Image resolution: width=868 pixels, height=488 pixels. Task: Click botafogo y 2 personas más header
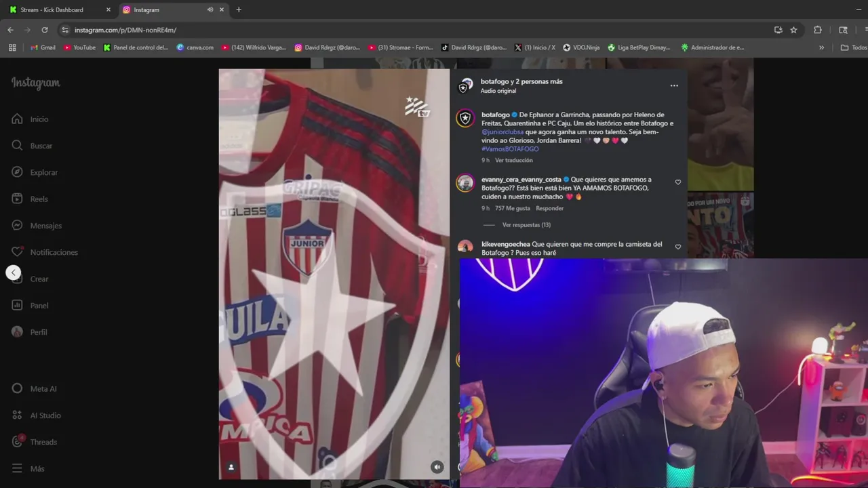point(521,81)
